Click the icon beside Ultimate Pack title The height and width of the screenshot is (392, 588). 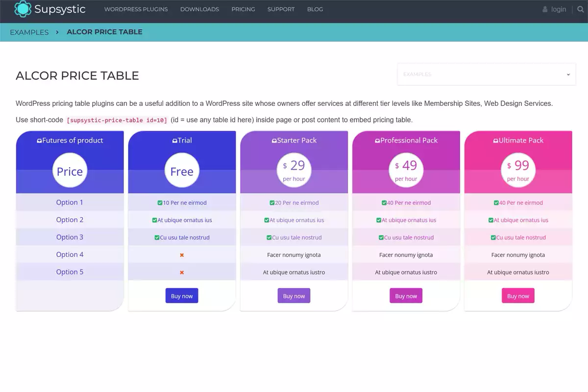[495, 141]
